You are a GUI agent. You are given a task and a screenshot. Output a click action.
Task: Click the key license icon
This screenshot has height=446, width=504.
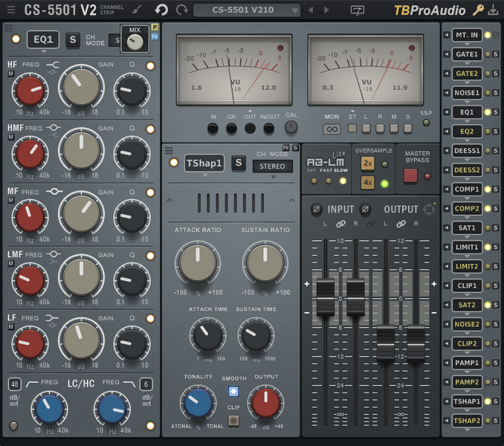tap(478, 10)
